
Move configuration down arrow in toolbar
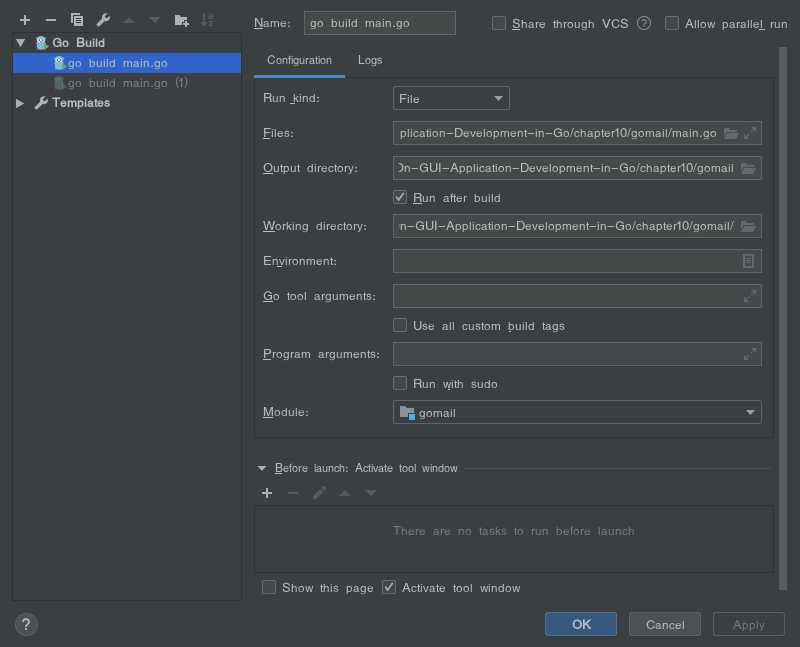pyautogui.click(x=155, y=20)
